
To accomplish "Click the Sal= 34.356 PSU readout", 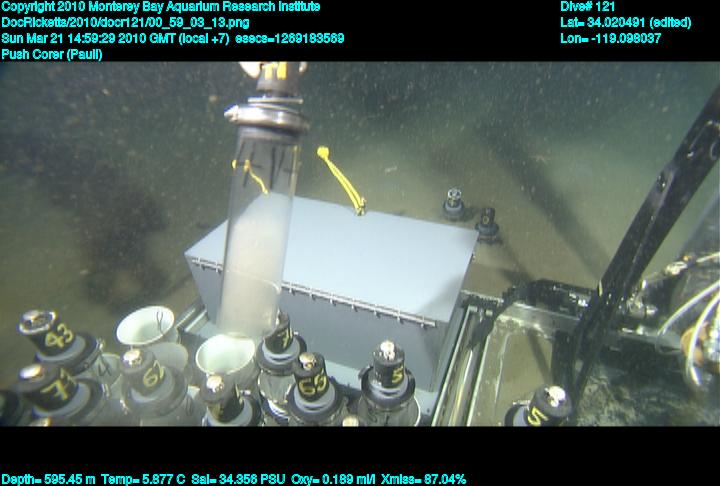I will click(x=238, y=479).
